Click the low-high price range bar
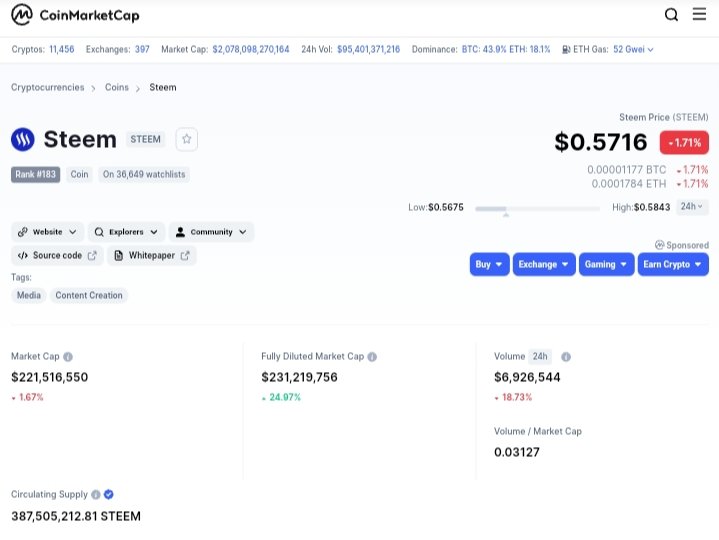The height and width of the screenshot is (540, 719). [x=537, y=209]
